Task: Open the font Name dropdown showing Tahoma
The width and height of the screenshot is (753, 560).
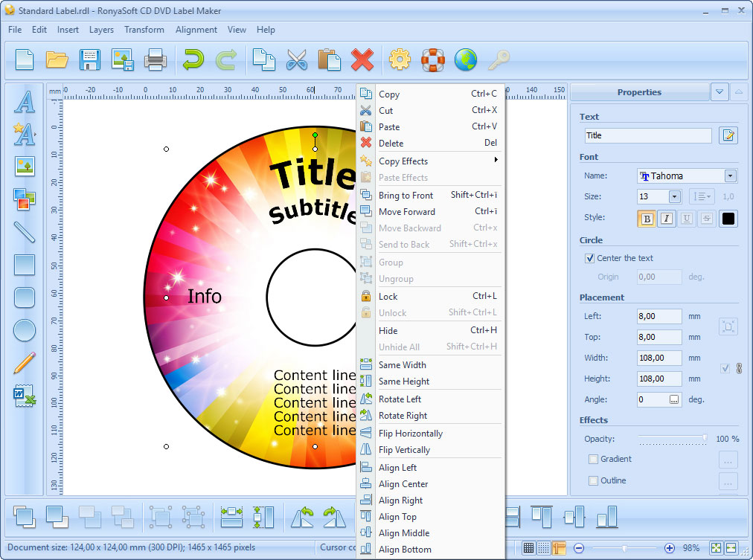Action: coord(730,176)
